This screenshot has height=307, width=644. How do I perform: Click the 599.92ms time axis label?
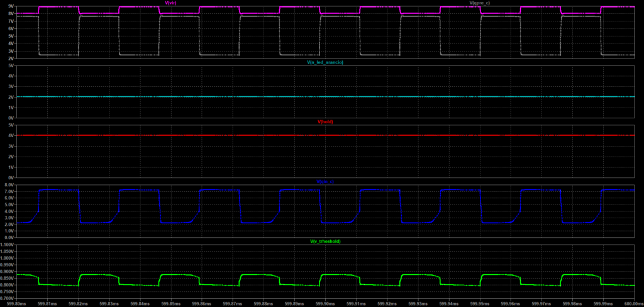coord(387,304)
